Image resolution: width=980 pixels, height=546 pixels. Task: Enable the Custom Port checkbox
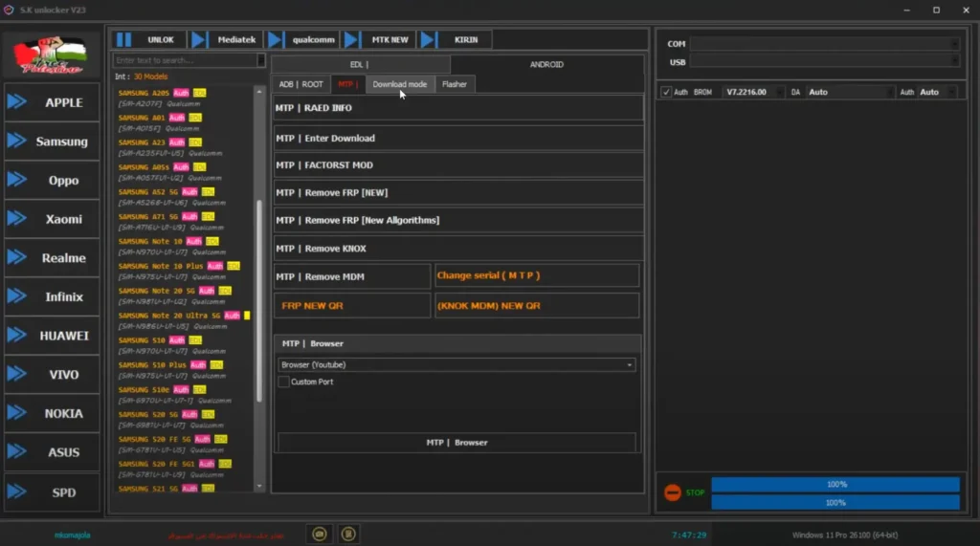point(284,382)
